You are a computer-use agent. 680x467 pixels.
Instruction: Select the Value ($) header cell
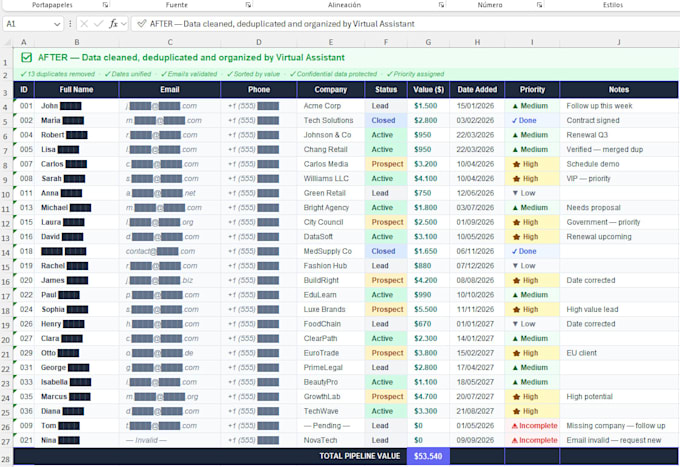428,90
